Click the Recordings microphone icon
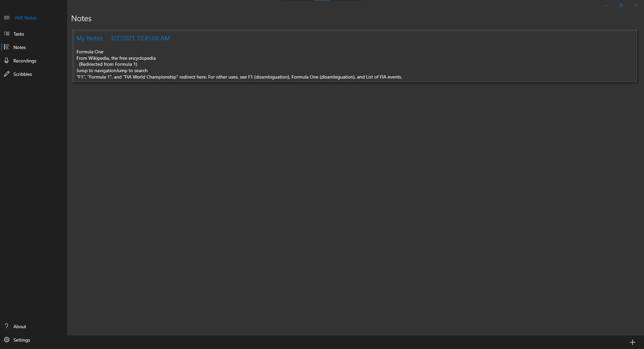Screen dimensions: 644x349 (7, 60)
